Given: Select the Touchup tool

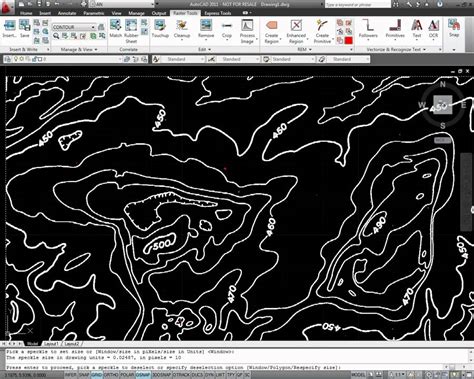Looking at the screenshot, I should 160,29.
